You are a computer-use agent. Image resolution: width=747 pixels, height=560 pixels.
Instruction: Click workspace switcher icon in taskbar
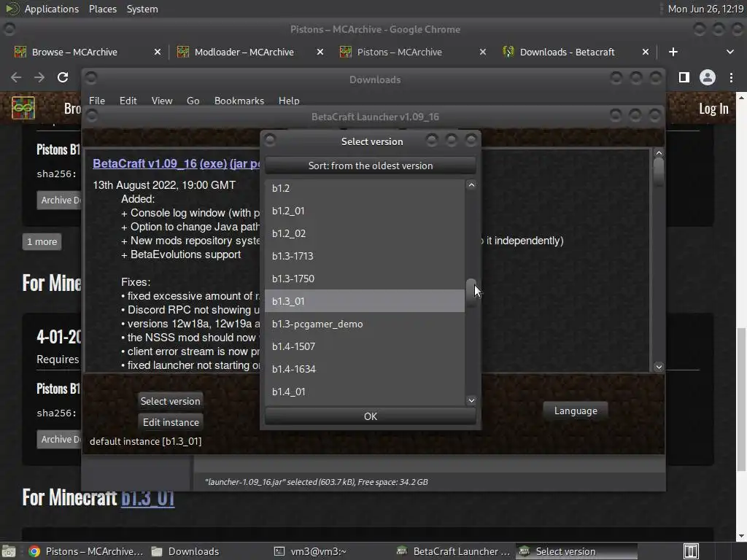coord(690,551)
